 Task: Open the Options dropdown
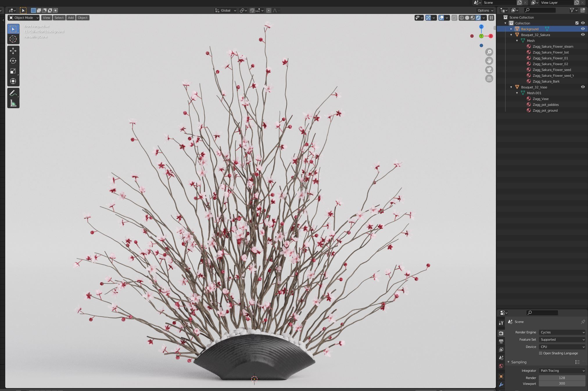pyautogui.click(x=485, y=10)
